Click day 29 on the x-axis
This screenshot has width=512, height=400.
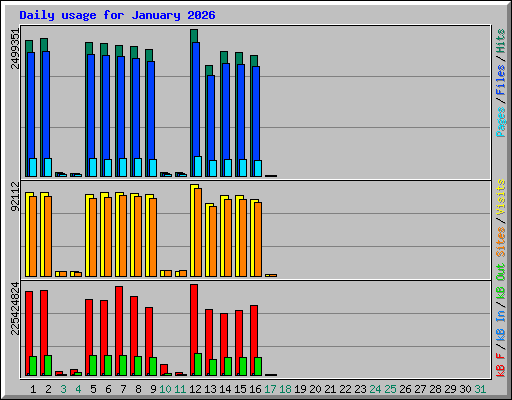tap(450, 389)
